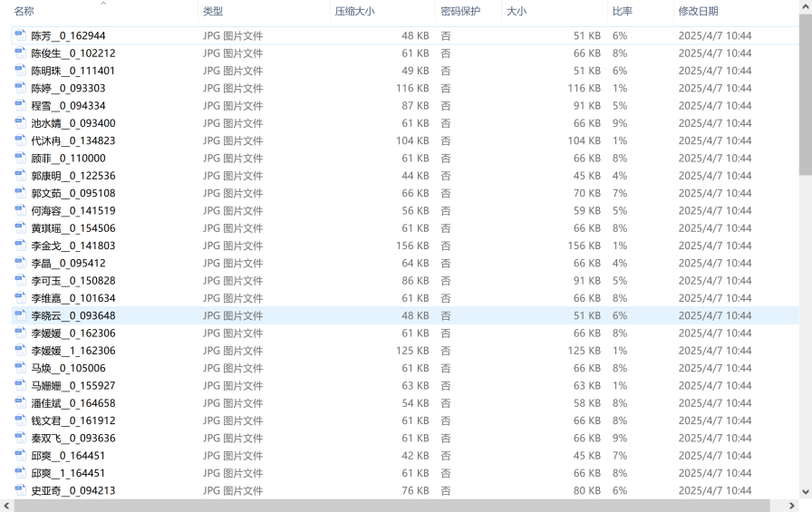812x512 pixels.
Task: Click the file icon for 史亚奇_0_094213
Action: (20, 491)
